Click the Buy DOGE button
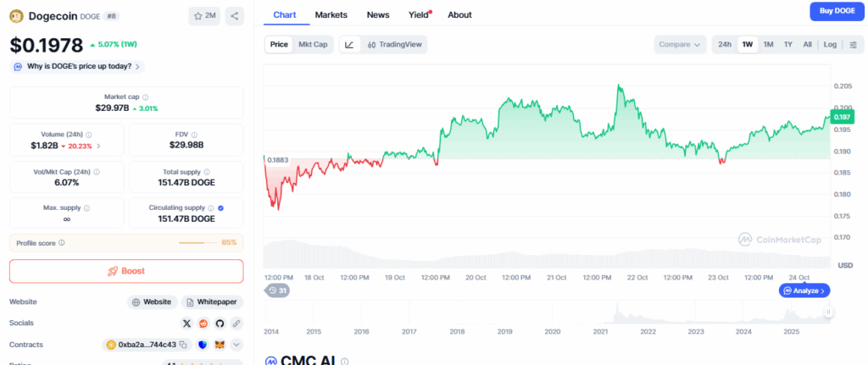Screen dimensions: 868x365 [x=833, y=11]
